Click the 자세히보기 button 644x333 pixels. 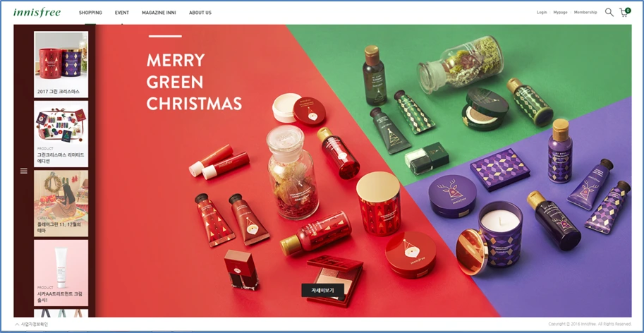point(323,290)
